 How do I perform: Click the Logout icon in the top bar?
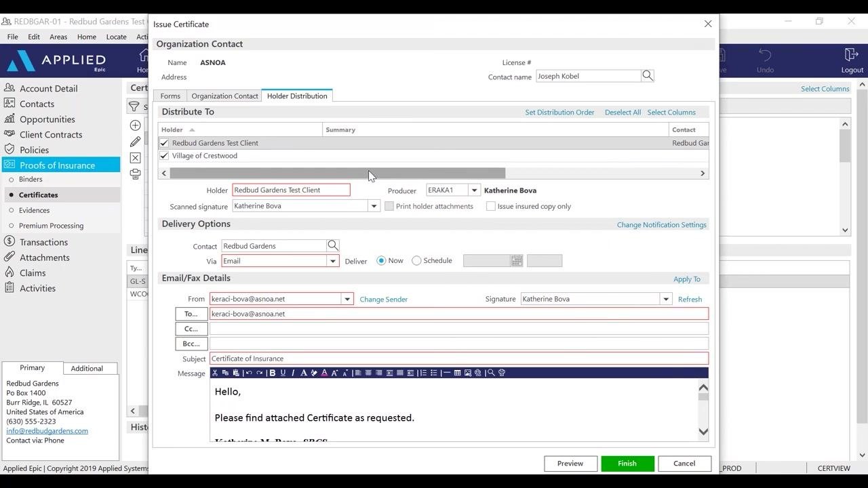tap(852, 60)
